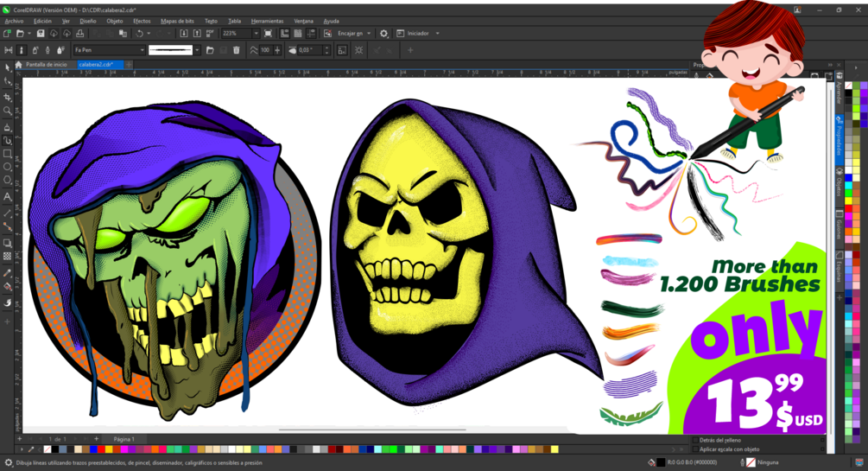
Task: Select the Text tool
Action: click(x=7, y=197)
